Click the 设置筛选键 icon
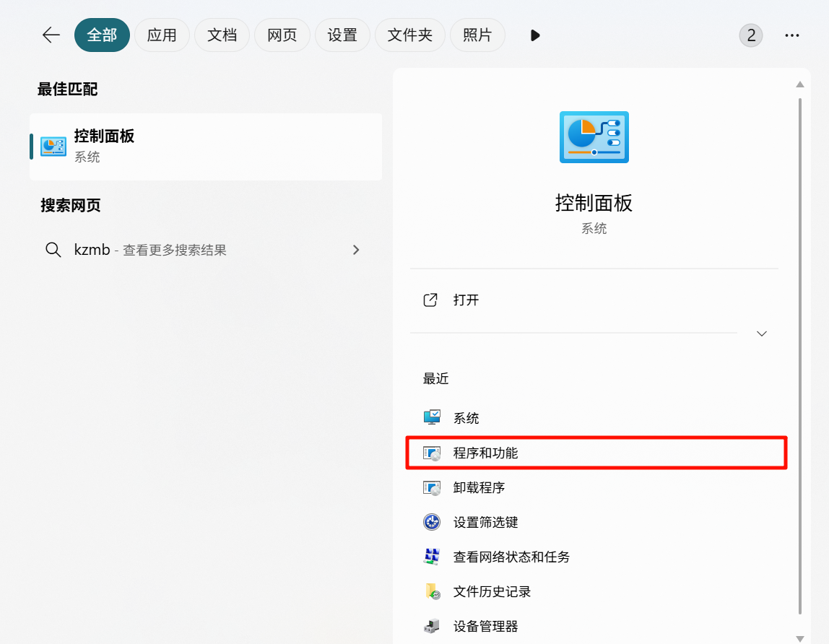This screenshot has width=829, height=644. [x=432, y=522]
